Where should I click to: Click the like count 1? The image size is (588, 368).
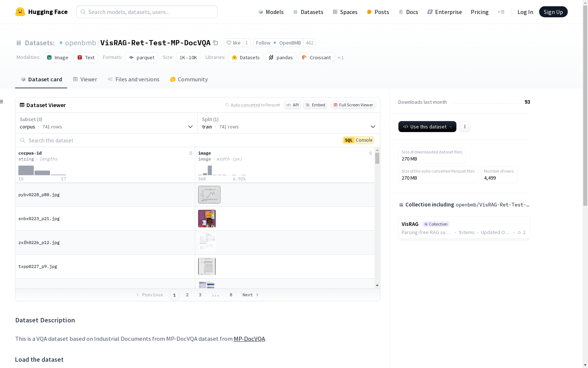247,43
